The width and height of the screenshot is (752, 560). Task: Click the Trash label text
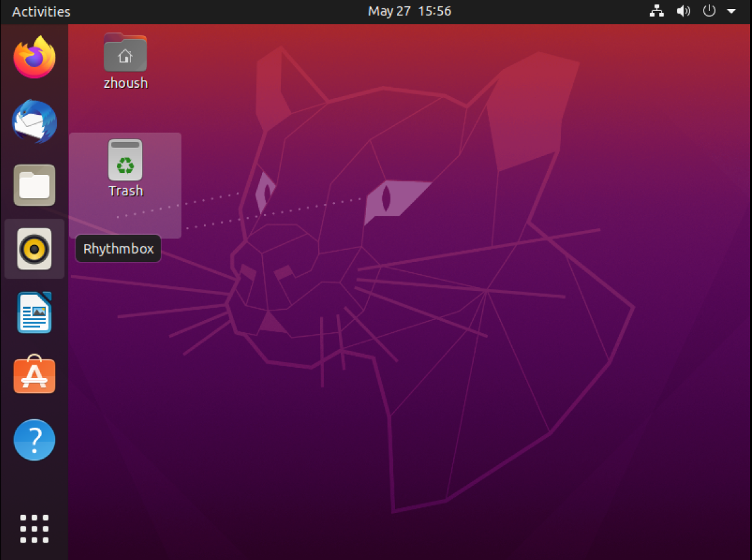(126, 191)
